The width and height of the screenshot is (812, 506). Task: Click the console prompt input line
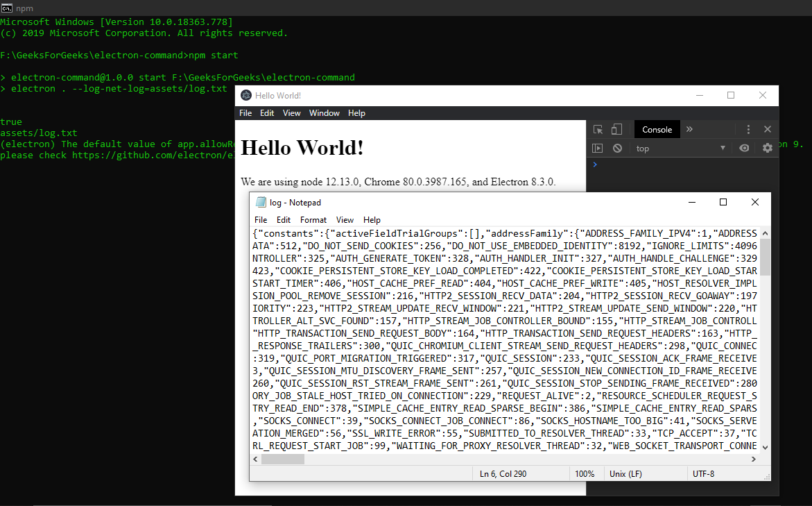point(684,165)
